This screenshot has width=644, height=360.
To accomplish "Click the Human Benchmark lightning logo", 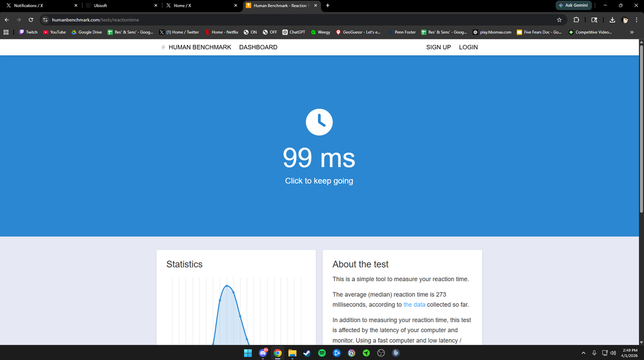I will [x=163, y=47].
